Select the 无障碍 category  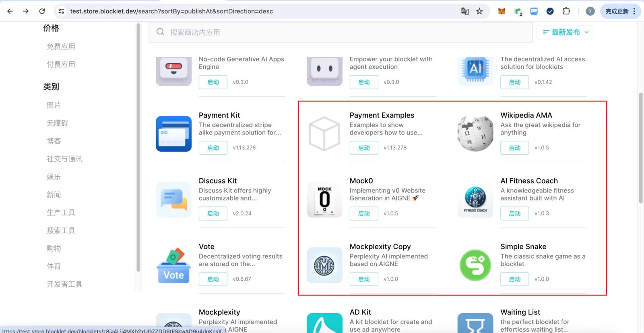tap(57, 123)
